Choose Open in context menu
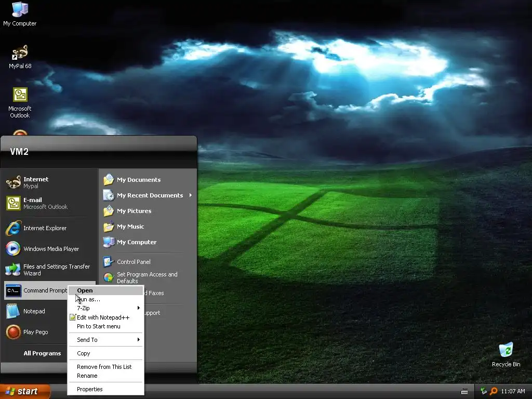The width and height of the screenshot is (532, 399). pyautogui.click(x=106, y=290)
